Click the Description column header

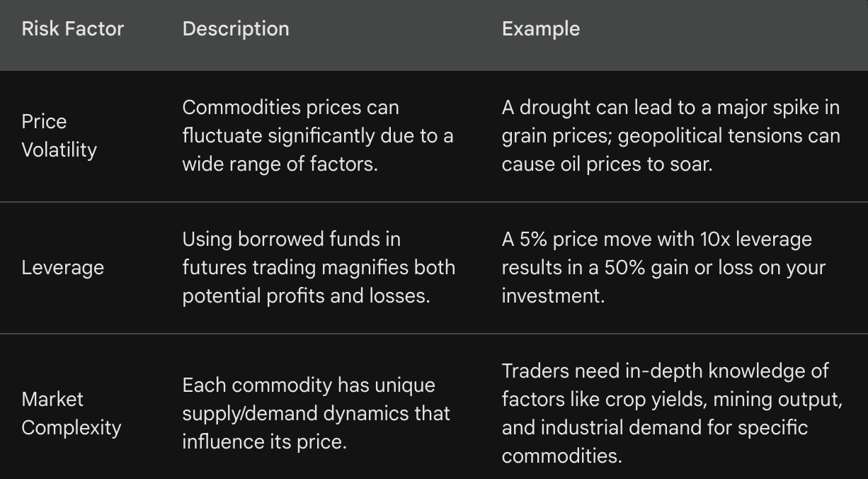tap(236, 29)
